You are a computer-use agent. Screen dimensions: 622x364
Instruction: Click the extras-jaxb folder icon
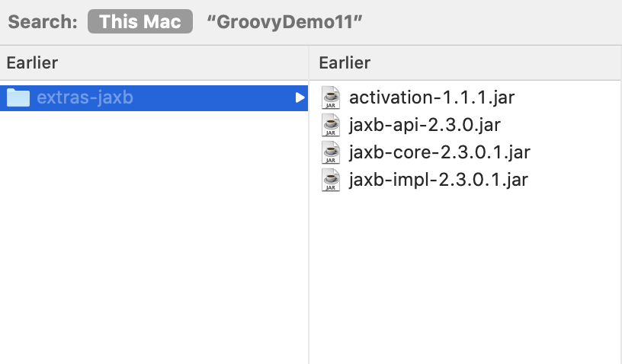(18, 97)
